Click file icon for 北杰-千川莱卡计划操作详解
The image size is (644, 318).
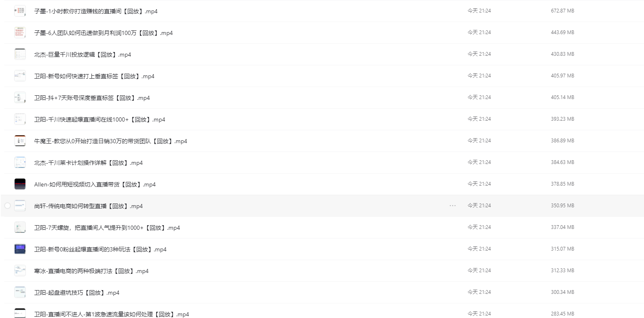20,162
